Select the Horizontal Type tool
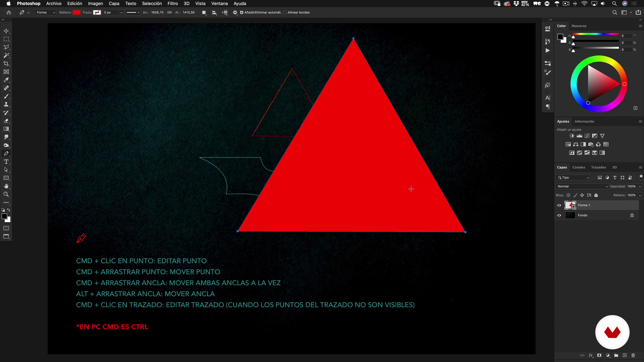 tap(6, 162)
